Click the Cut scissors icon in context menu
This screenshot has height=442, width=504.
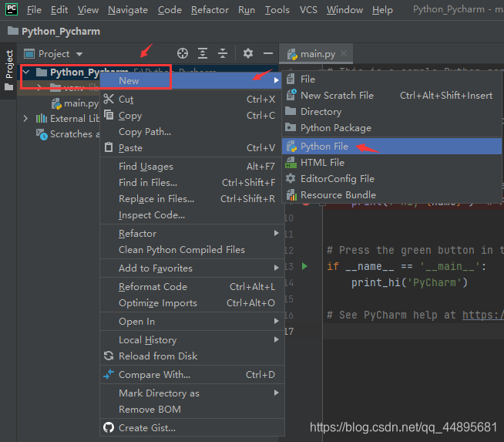coord(109,99)
